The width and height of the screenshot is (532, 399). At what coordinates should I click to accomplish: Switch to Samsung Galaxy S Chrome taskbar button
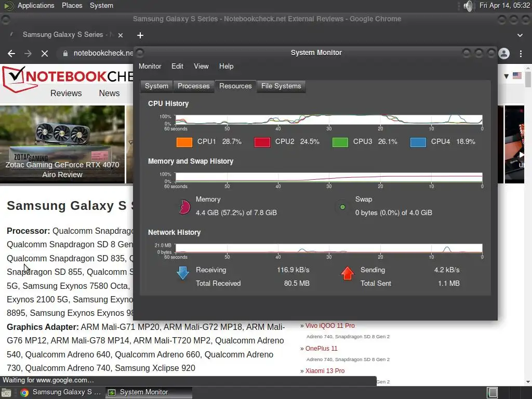(61, 392)
